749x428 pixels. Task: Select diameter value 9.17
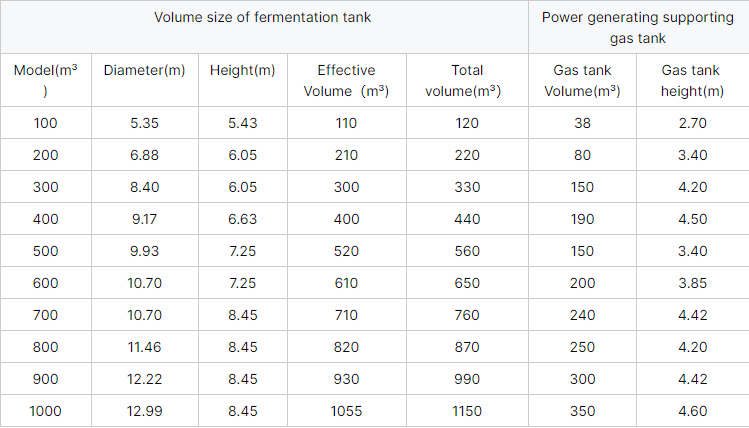click(144, 219)
